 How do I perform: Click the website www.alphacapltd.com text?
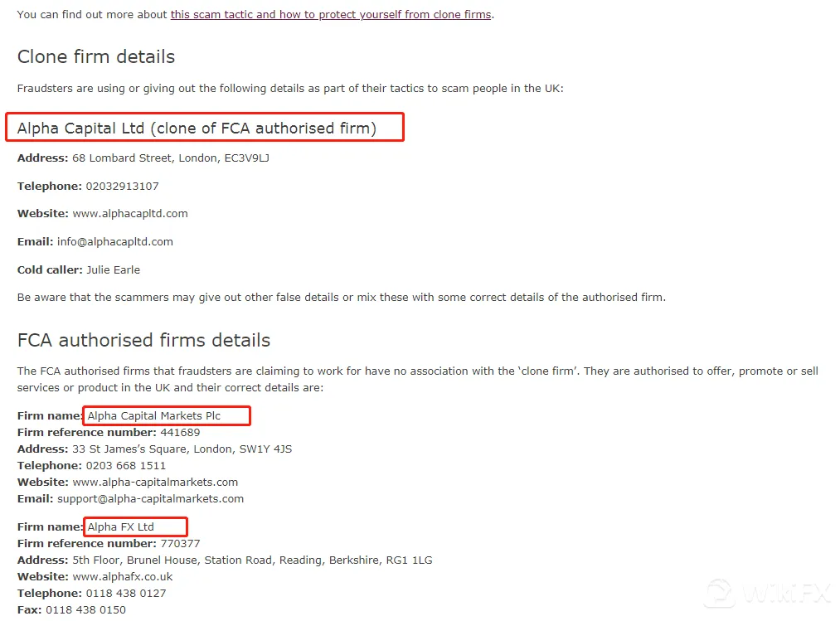[x=130, y=214]
